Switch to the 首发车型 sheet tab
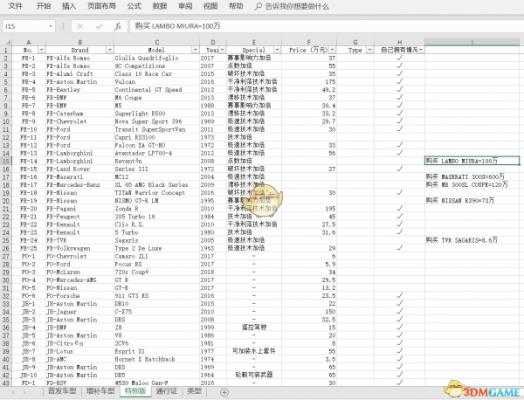The image size is (524, 400). click(62, 391)
